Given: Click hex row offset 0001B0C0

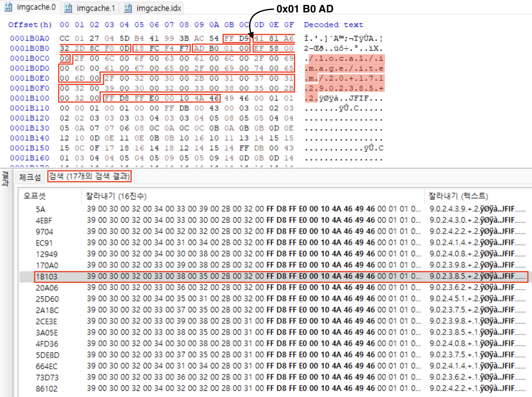Looking at the screenshot, I should (30, 58).
